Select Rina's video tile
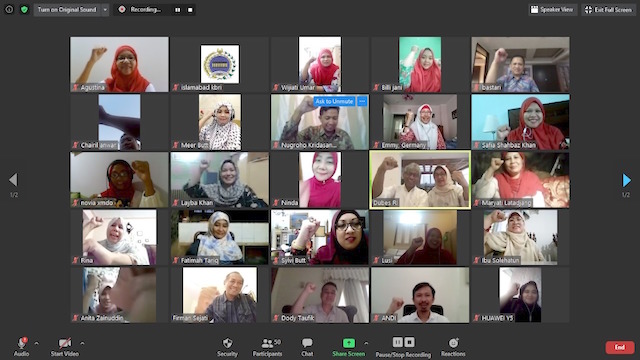Image resolution: width=640 pixels, height=360 pixels. pyautogui.click(x=119, y=238)
